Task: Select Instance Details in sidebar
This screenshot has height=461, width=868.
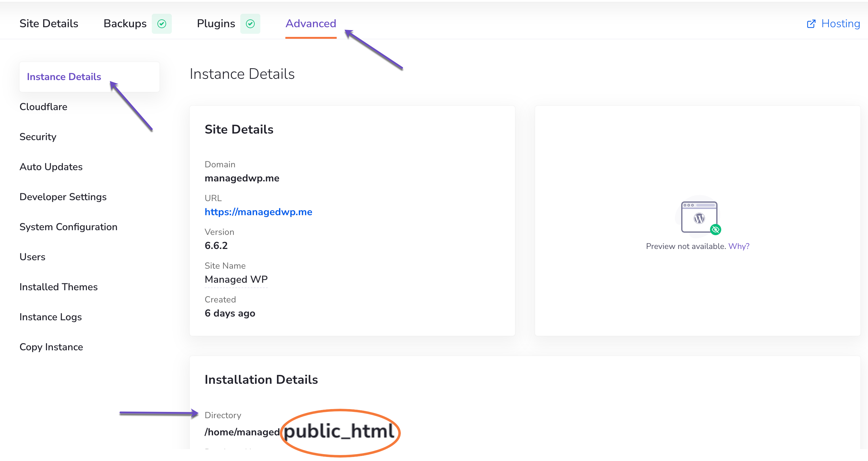Action: tap(64, 77)
